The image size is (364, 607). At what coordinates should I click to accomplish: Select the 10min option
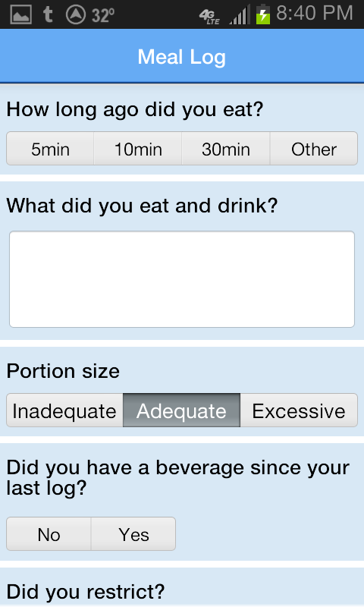(138, 149)
